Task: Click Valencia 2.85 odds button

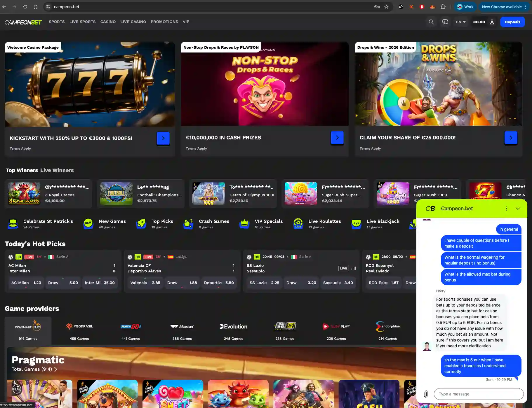Action: (x=145, y=283)
